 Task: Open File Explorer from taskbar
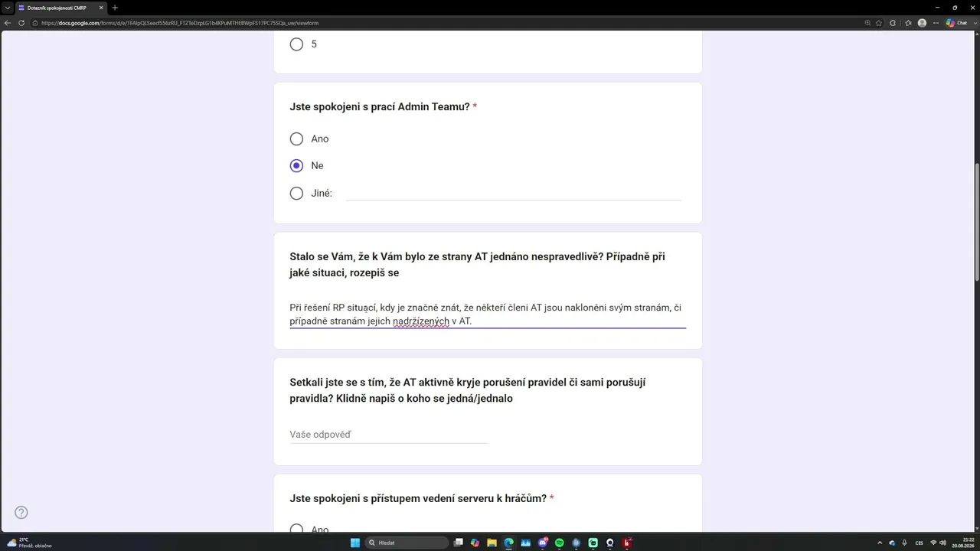pyautogui.click(x=492, y=543)
